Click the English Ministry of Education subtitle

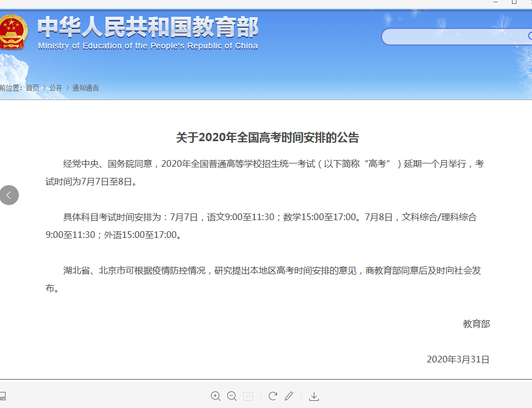pos(148,46)
